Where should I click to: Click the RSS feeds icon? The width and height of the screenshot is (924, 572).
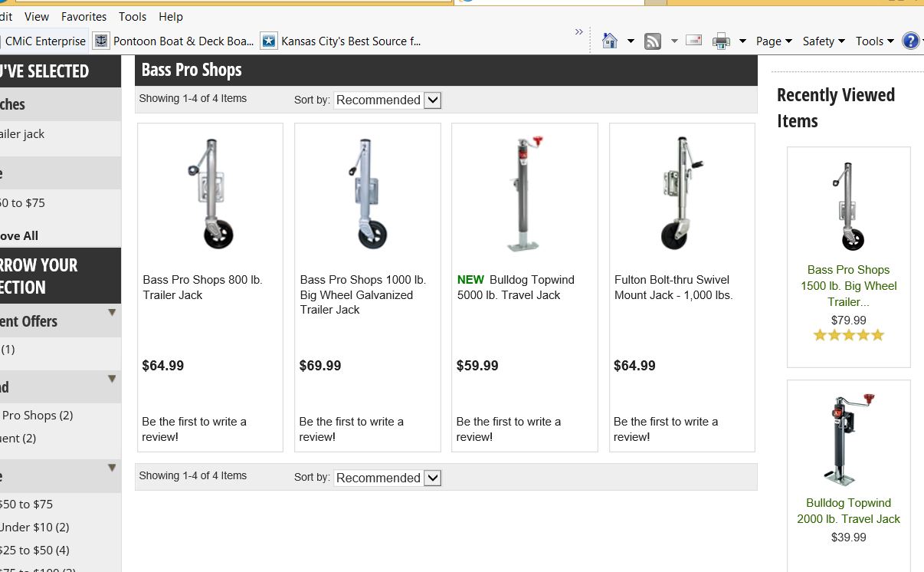[x=653, y=41]
